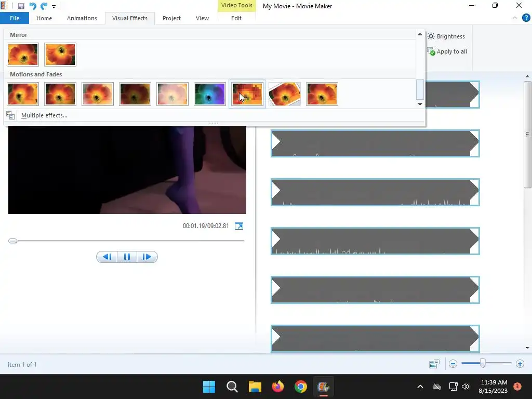Open the File menu
Screen dimensions: 532x399
15,18
